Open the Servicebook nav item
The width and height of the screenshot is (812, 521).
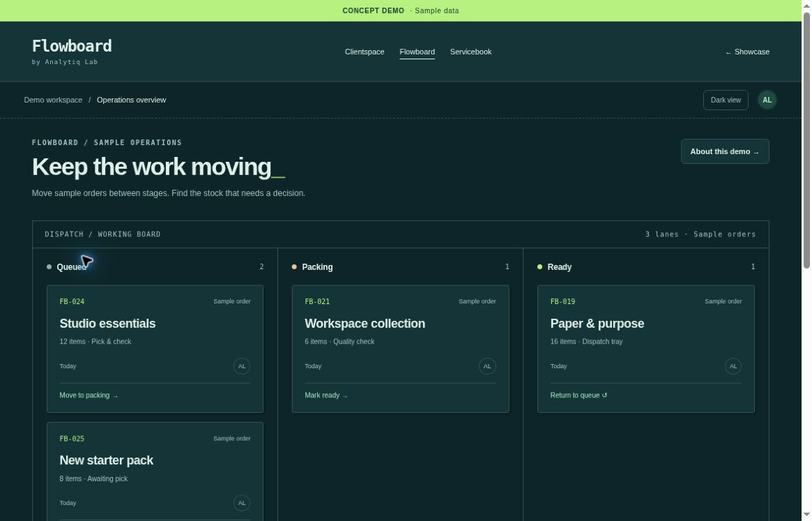470,52
